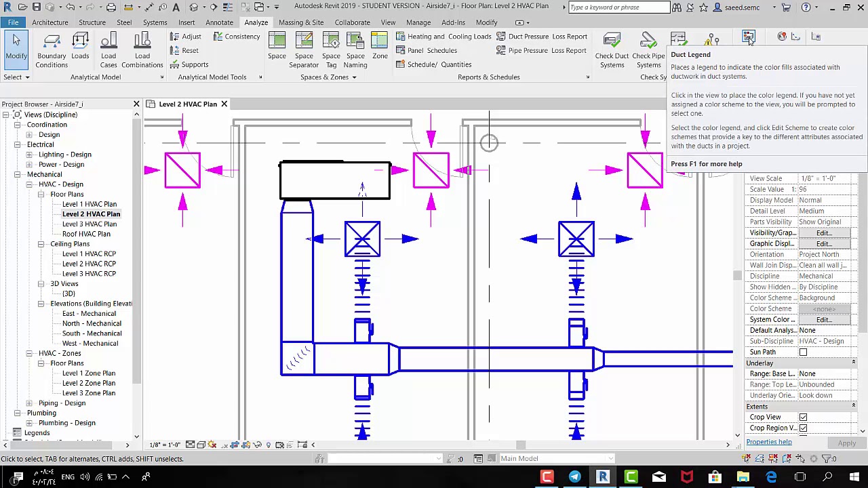Collapse the Ceiling Plans node
This screenshot has width=868, height=488.
click(41, 244)
